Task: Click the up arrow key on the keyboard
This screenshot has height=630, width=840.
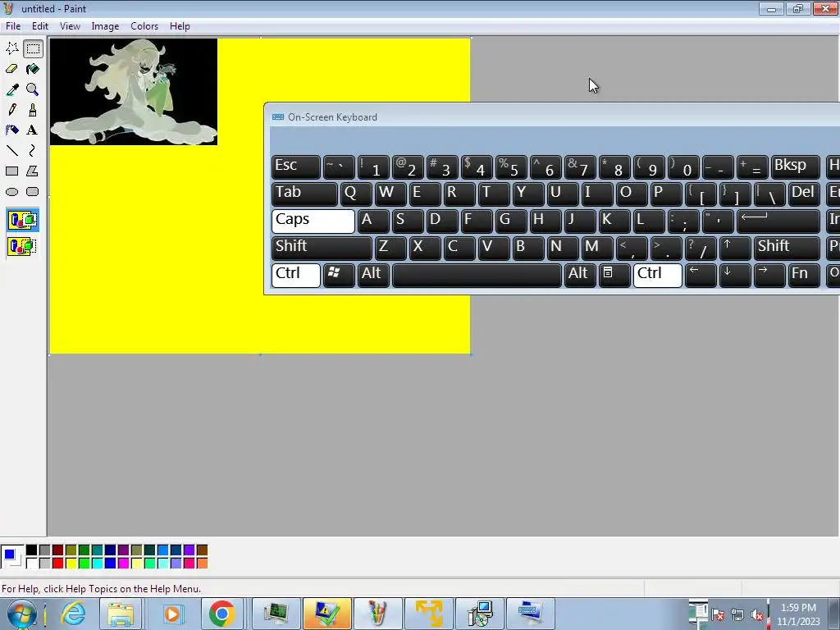Action: (735, 248)
